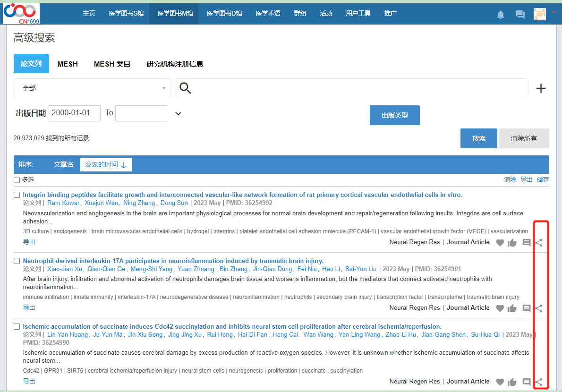The height and width of the screenshot is (392, 562).
Task: Open the 全部 field dropdown
Action: click(x=93, y=88)
